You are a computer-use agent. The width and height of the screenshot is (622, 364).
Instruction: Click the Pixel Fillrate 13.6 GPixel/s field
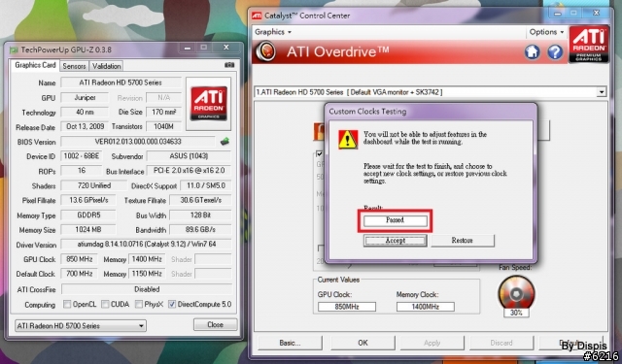point(88,200)
